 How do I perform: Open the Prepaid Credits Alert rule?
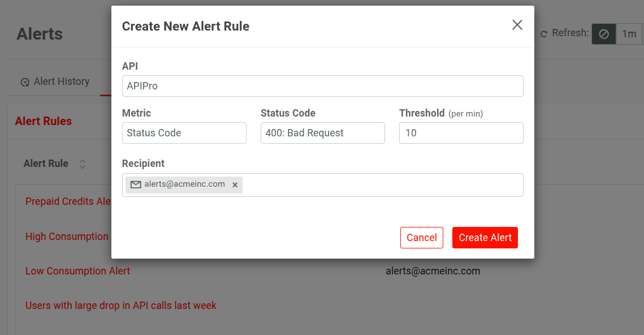tap(68, 201)
